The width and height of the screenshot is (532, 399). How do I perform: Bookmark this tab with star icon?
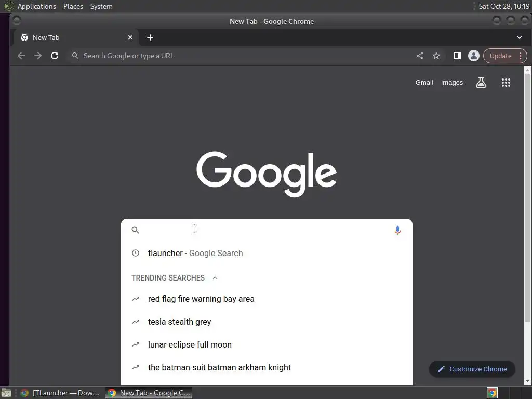(436, 56)
